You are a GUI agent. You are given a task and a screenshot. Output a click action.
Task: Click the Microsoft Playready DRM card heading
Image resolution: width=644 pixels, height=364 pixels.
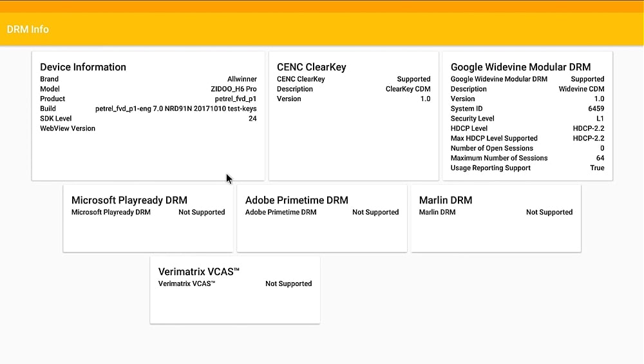129,200
